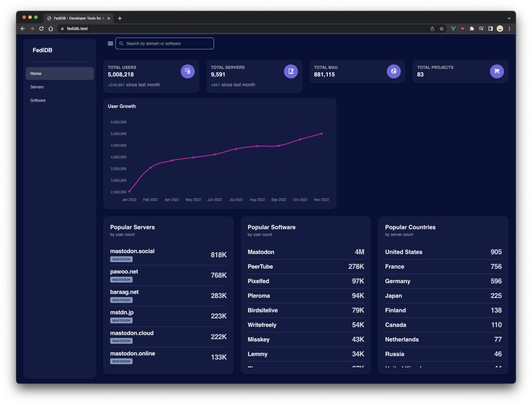Open the Vue devtools extension
Image resolution: width=532 pixels, height=405 pixels.
453,28
